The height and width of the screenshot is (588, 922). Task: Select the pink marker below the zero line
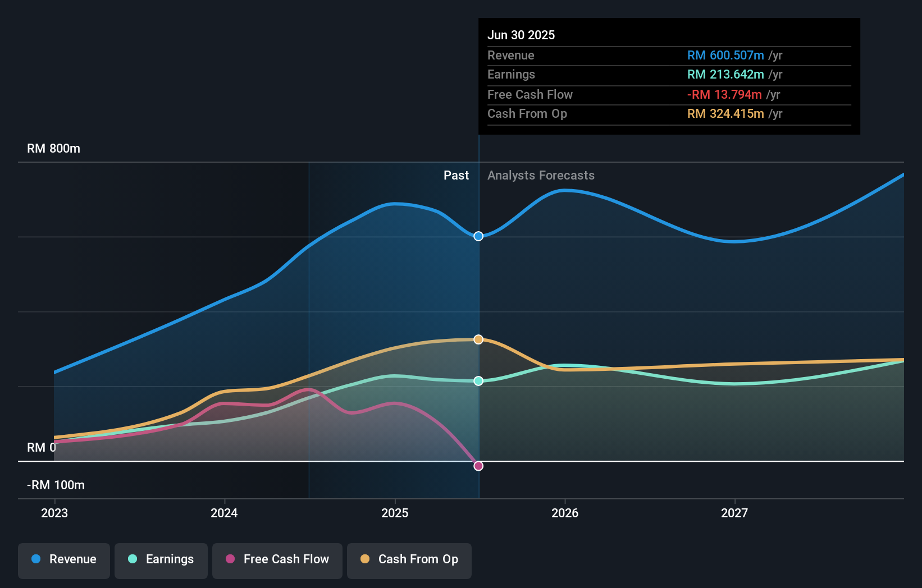point(478,466)
